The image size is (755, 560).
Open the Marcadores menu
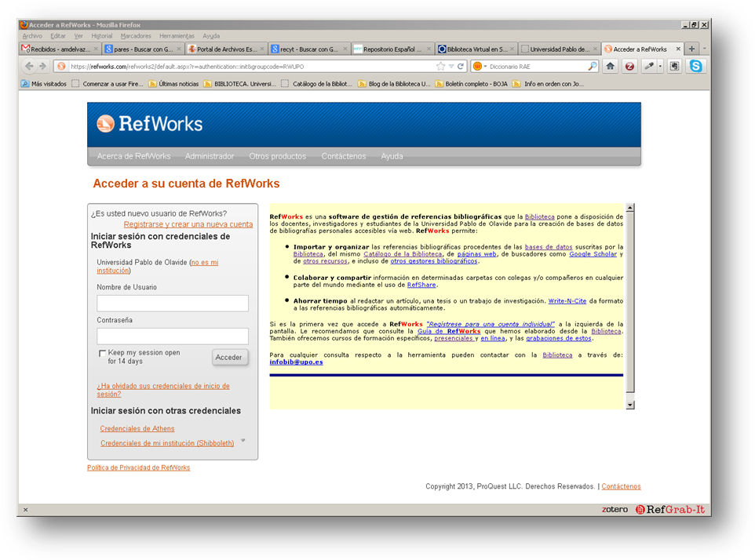pos(136,36)
